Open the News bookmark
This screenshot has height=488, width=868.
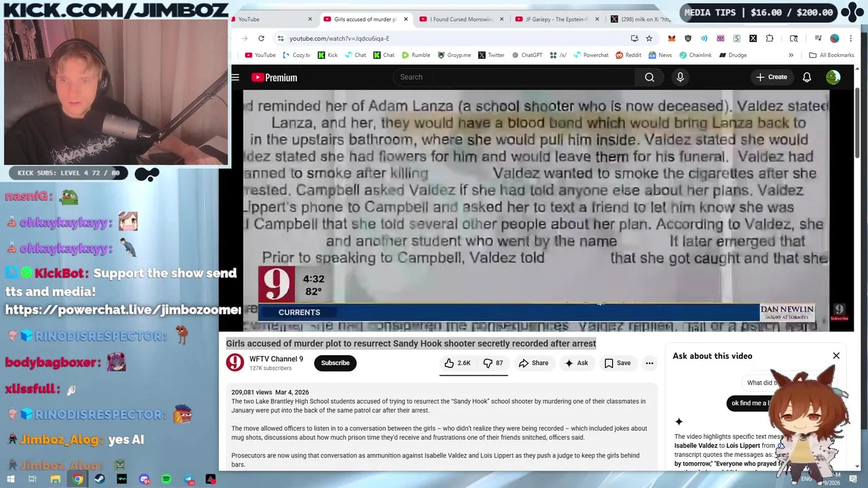(x=660, y=55)
